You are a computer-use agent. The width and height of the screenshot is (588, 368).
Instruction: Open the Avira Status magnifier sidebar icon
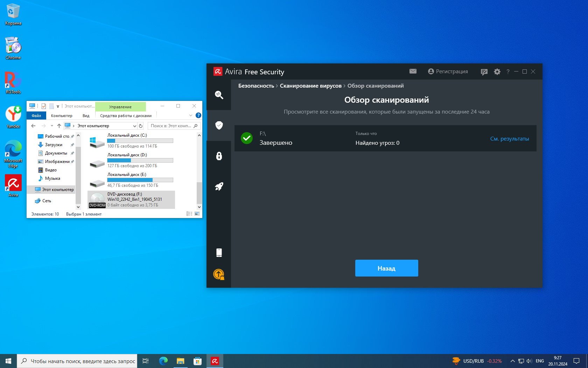[x=219, y=95]
